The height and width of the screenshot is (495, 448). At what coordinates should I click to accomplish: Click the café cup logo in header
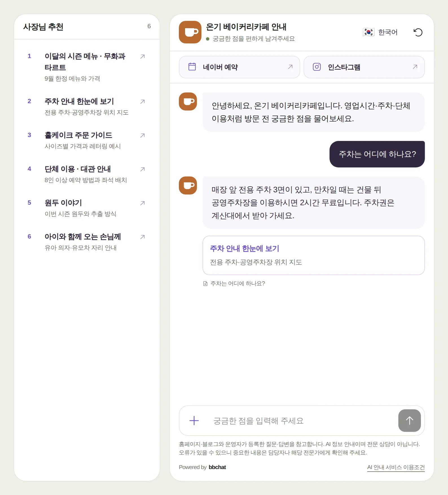tap(190, 32)
